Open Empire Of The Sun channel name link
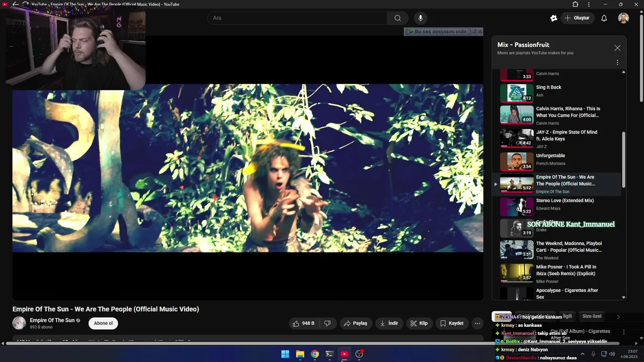The image size is (644, 362). (52, 320)
